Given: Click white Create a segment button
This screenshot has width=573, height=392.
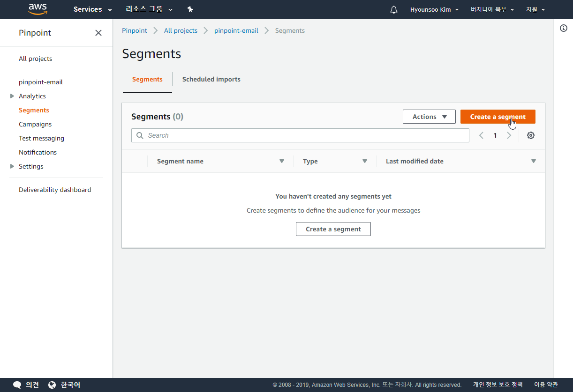Looking at the screenshot, I should (x=333, y=229).
